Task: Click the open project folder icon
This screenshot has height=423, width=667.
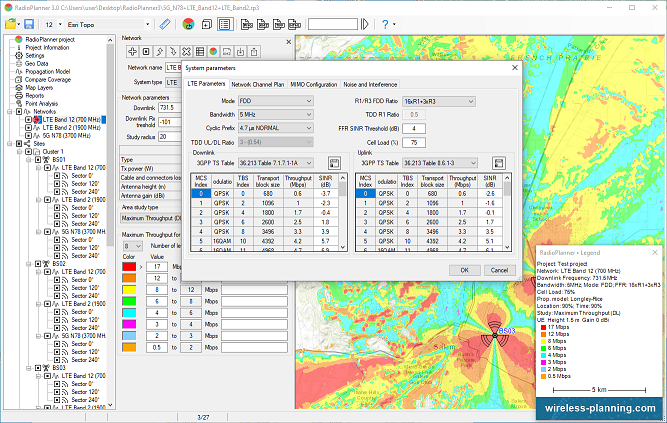Action: (9, 23)
